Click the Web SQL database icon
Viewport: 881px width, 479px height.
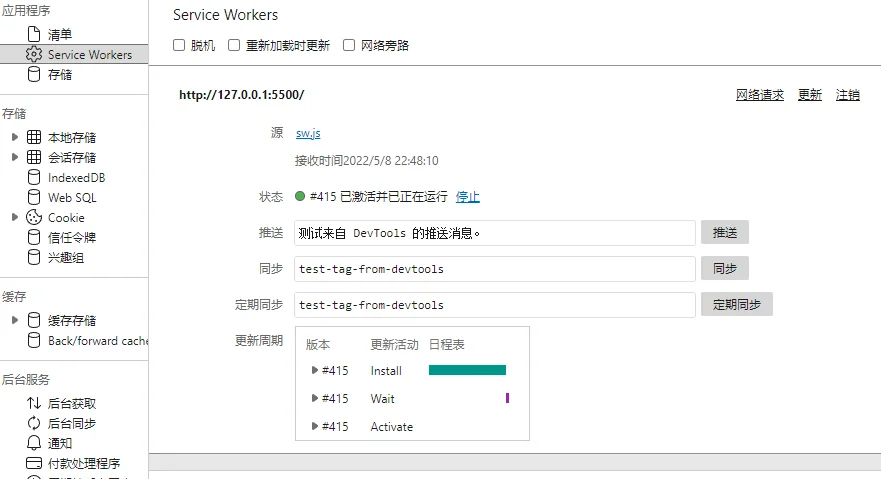34,197
